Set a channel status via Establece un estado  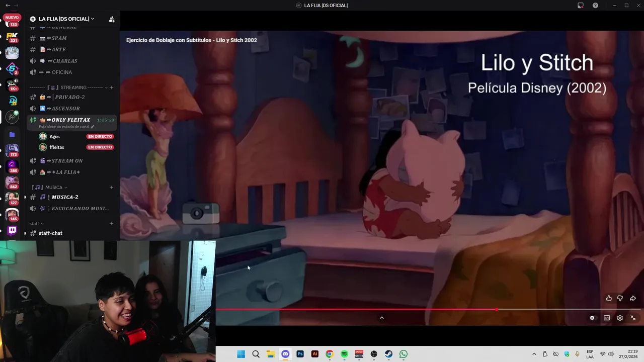pyautogui.click(x=66, y=127)
